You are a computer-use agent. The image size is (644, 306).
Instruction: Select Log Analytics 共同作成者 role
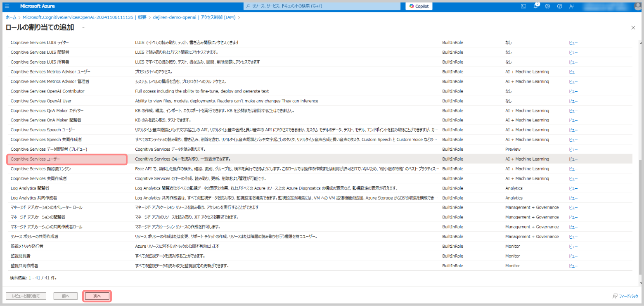click(34, 198)
